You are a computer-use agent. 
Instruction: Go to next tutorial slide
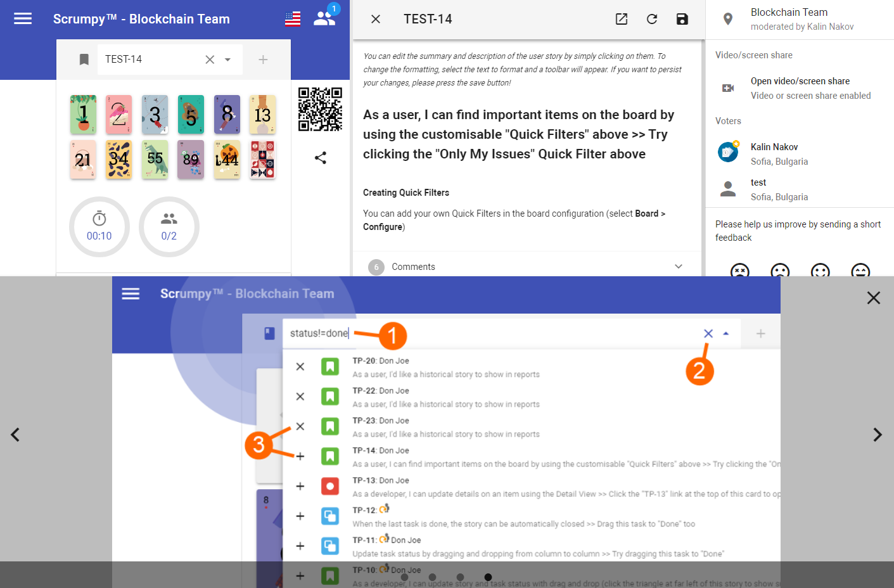(x=878, y=435)
